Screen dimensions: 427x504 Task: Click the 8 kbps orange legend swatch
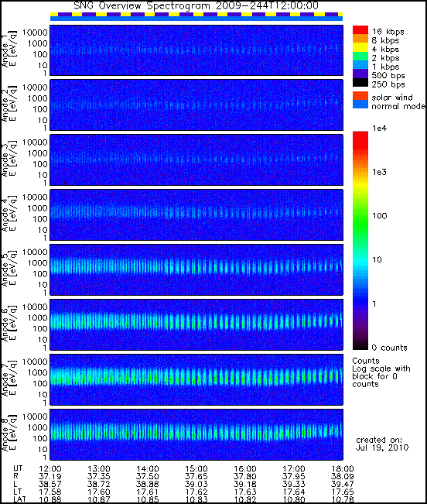tap(360, 39)
